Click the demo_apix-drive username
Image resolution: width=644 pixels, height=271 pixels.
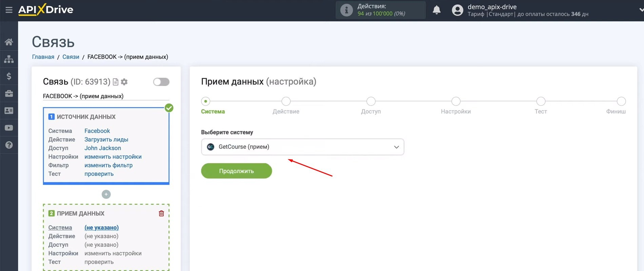coord(492,7)
